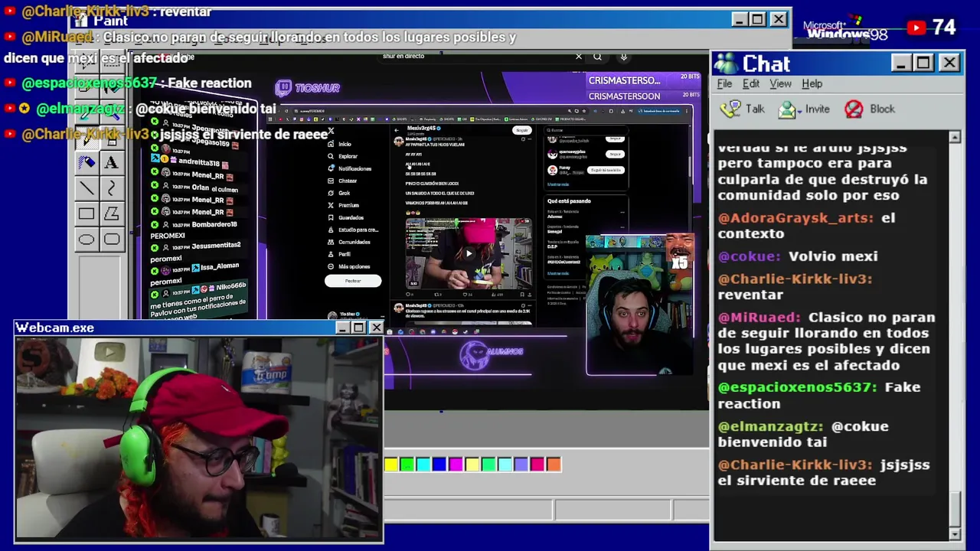Click the Postear button
Screen dimensions: 980x551
(x=353, y=281)
